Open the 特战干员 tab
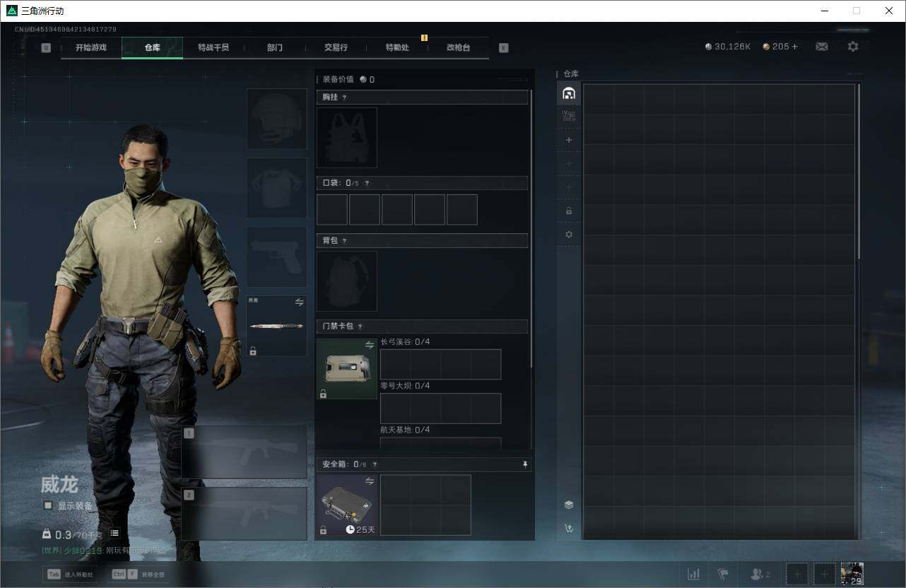906x588 pixels. (x=213, y=47)
